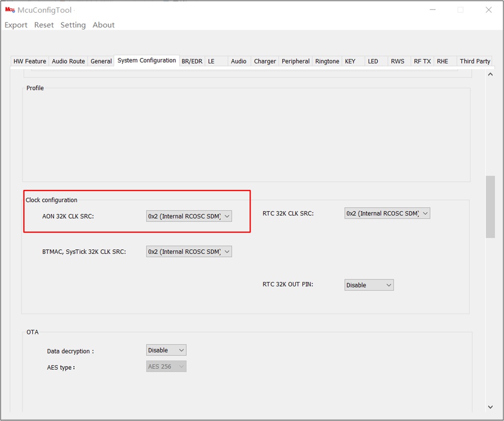This screenshot has width=504, height=421.
Task: Select the BR/EDR tab
Action: click(x=192, y=61)
